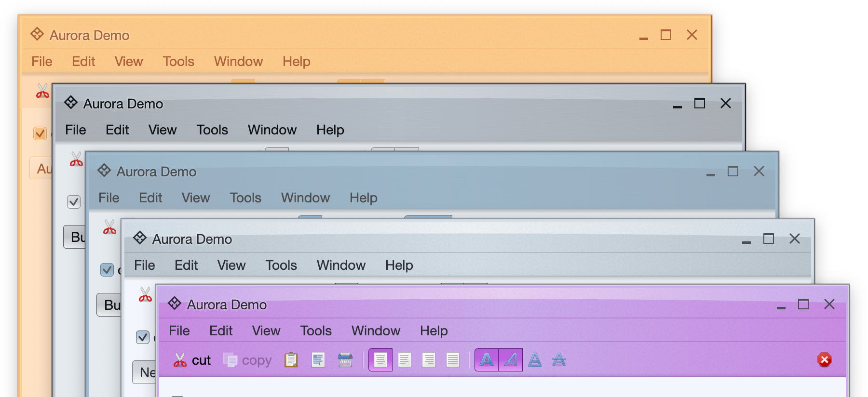Click the shredder icon in the toolbar
This screenshot has width=868, height=397.
(345, 360)
